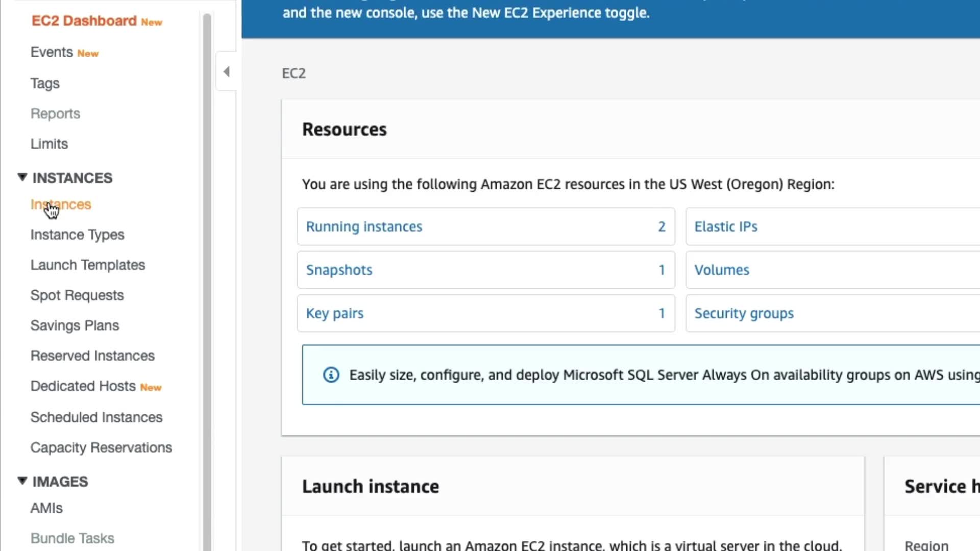980x551 pixels.
Task: Collapse the sidebar with arrow icon
Action: [227, 72]
